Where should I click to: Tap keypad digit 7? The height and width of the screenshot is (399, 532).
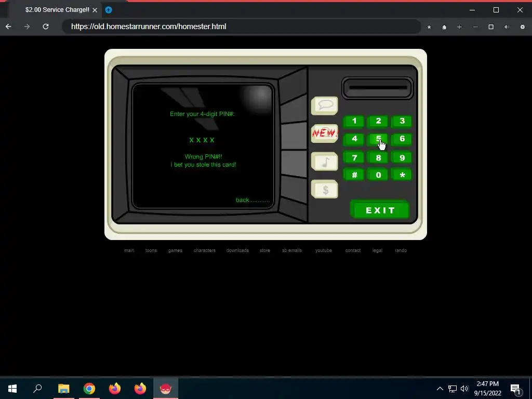pos(354,158)
